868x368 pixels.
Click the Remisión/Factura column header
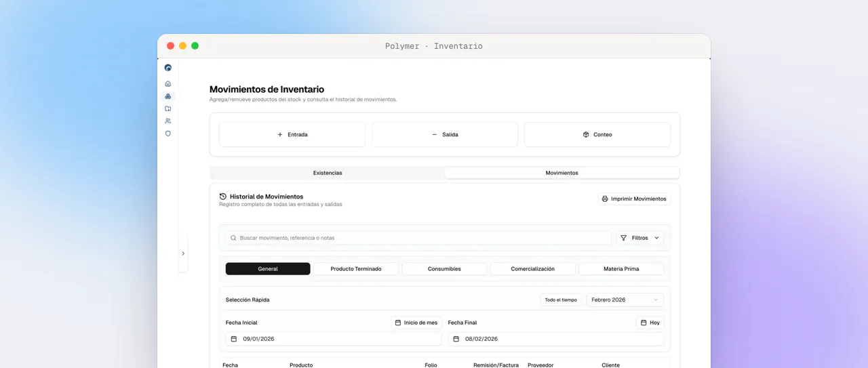(x=496, y=365)
